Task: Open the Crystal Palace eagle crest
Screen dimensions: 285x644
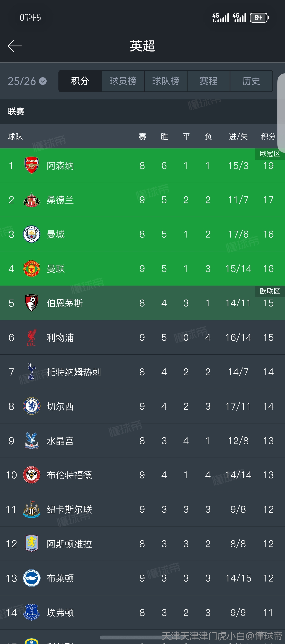Action: click(31, 440)
